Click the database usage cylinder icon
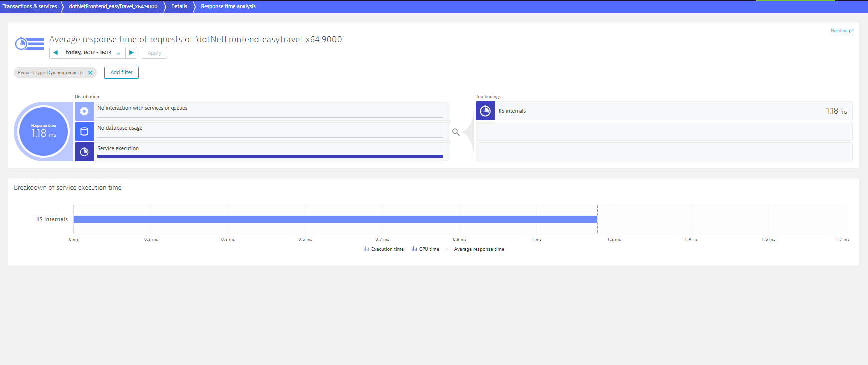 tap(84, 132)
